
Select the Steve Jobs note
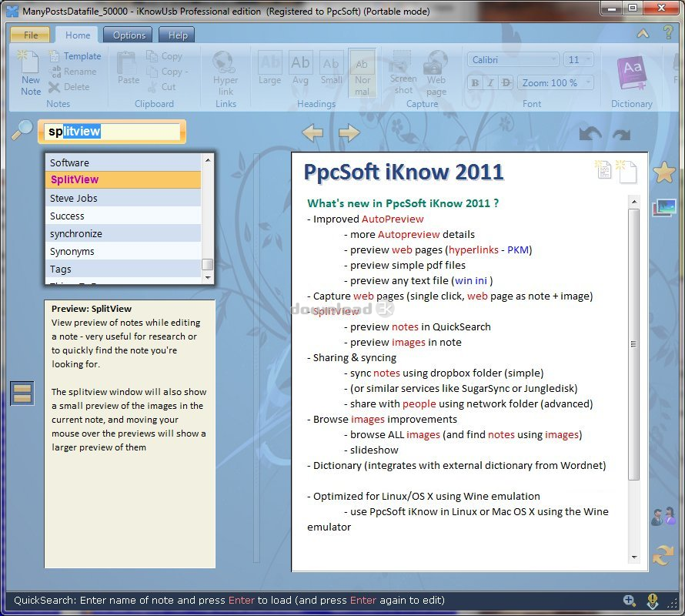[x=122, y=198]
